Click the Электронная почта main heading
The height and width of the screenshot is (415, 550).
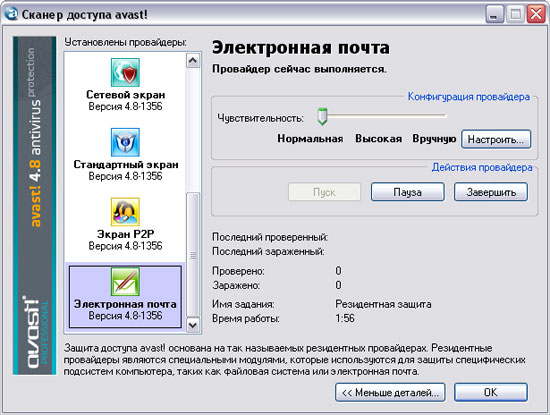click(x=301, y=47)
